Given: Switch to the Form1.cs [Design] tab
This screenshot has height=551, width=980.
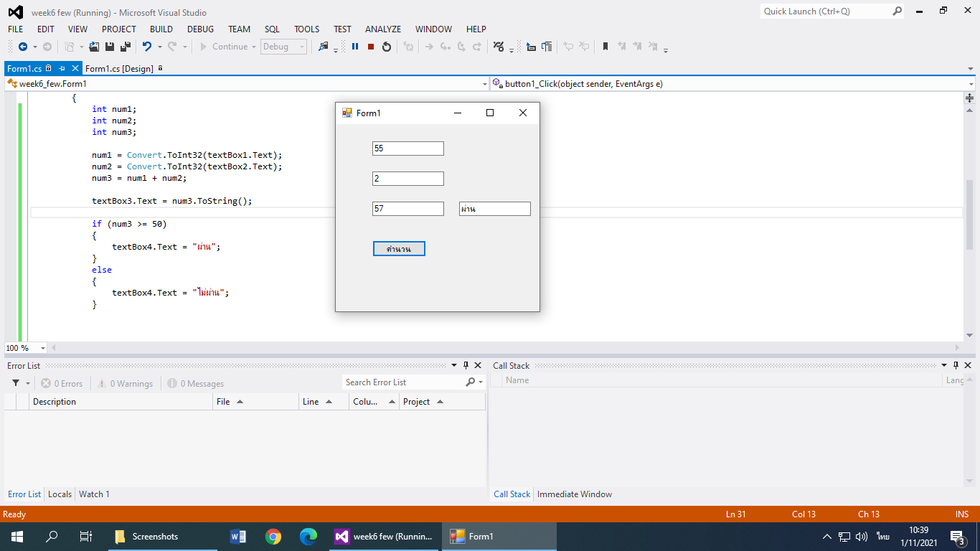Looking at the screenshot, I should [119, 69].
